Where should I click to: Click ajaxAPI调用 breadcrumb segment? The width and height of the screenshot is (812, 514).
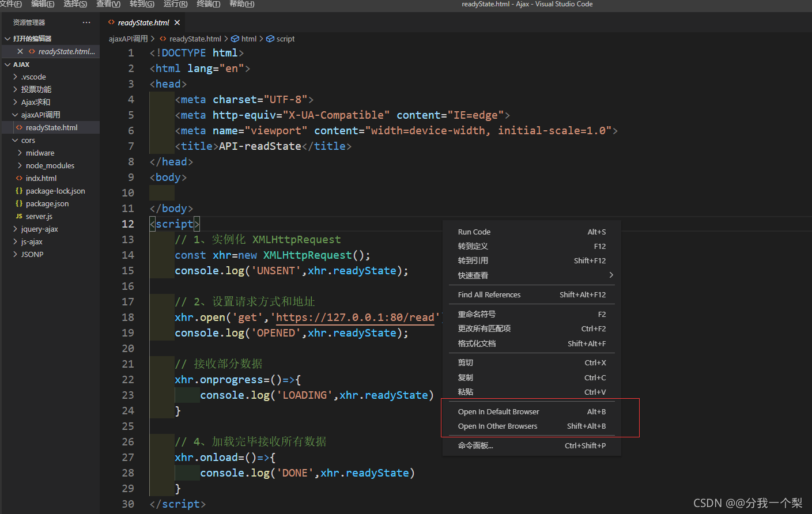(128, 39)
